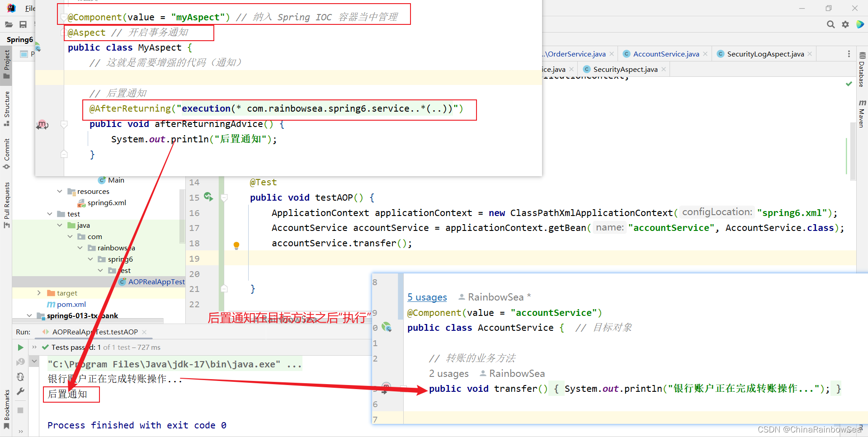Click line number 19 in the gutter
Image resolution: width=868 pixels, height=437 pixels.
(x=194, y=258)
